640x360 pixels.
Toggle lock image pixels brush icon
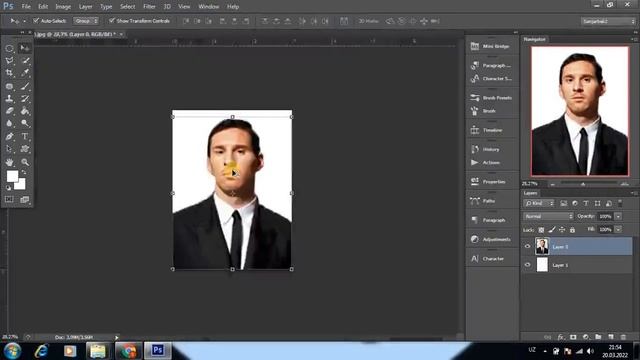pos(552,230)
